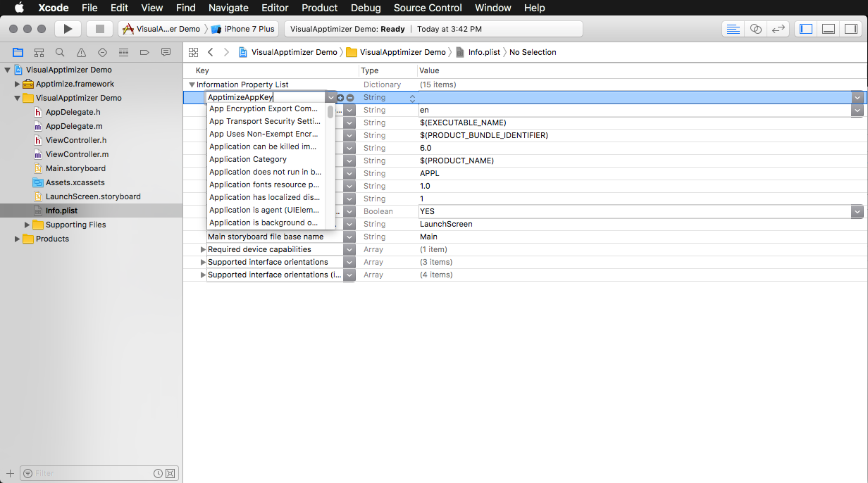Click the Stop button in the toolbar
The height and width of the screenshot is (483, 868).
click(x=99, y=29)
